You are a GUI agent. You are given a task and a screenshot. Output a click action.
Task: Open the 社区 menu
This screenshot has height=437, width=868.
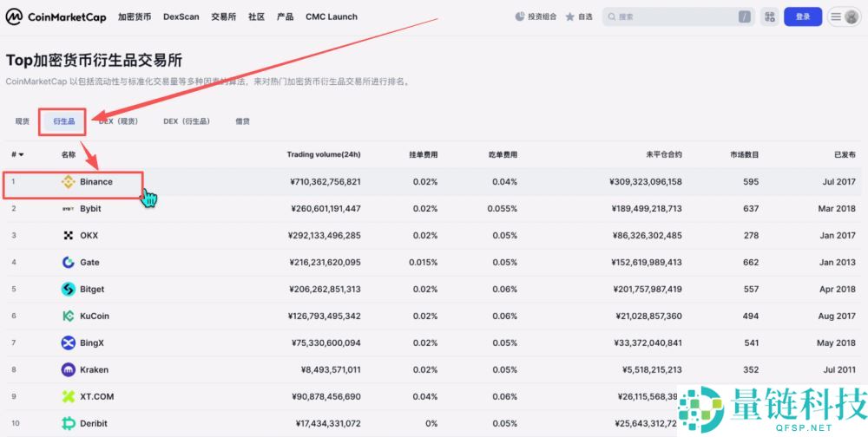click(256, 17)
